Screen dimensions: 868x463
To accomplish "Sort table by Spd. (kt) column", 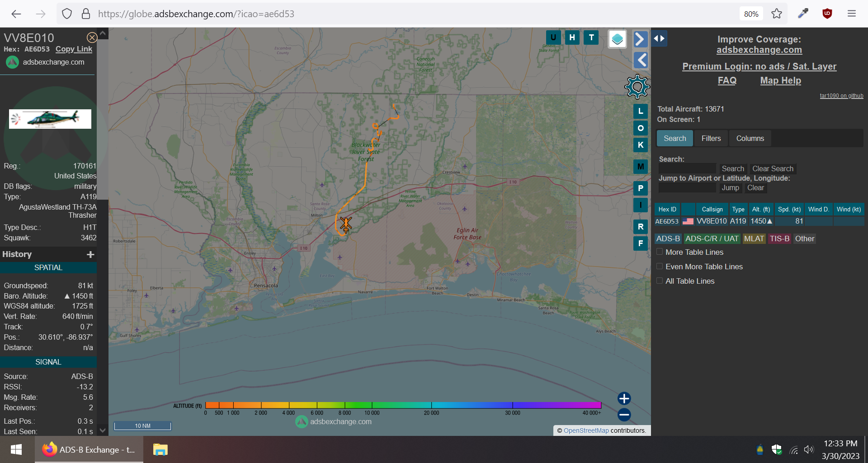I will tap(789, 210).
